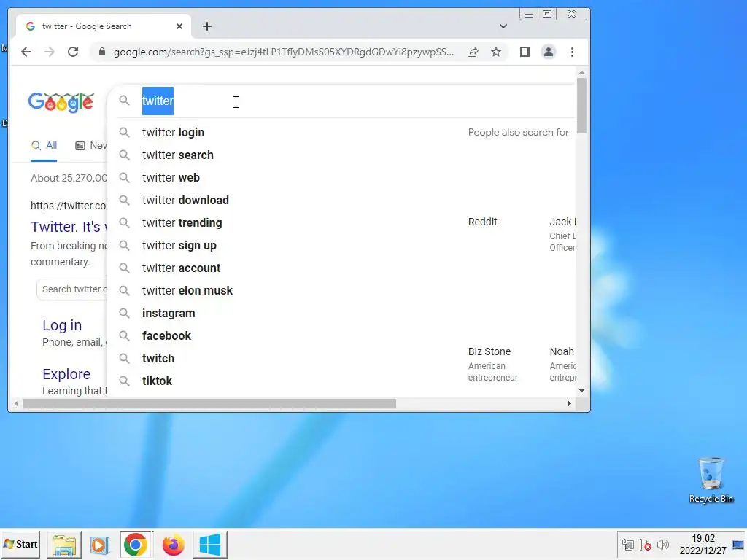The height and width of the screenshot is (560, 747).
Task: Click the scroll-right arrow of the horizontal scrollbar
Action: (x=569, y=404)
